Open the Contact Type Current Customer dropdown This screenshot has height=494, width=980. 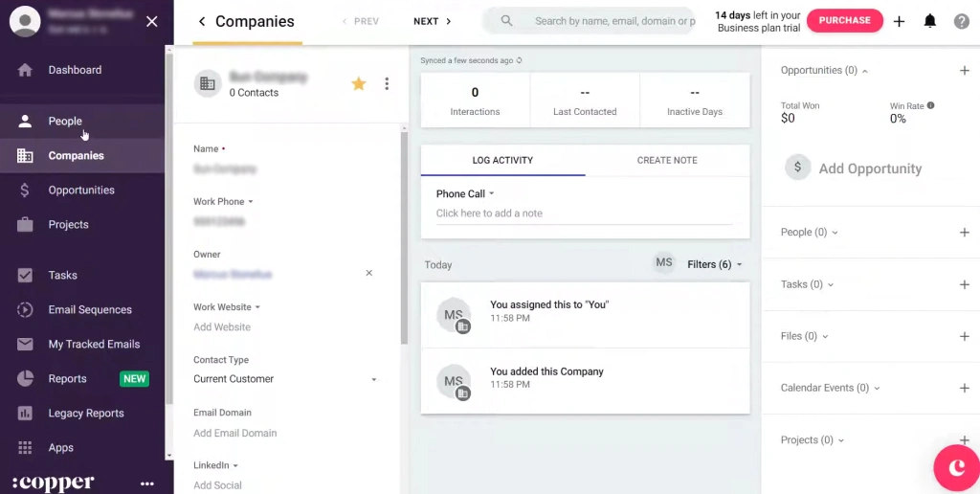point(285,379)
